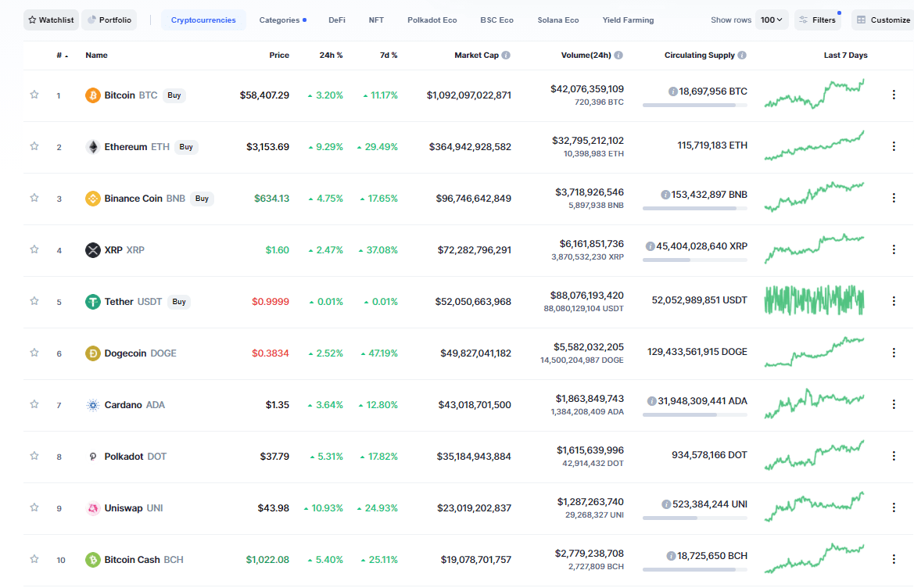914x588 pixels.
Task: Add XRP to watchlist via star
Action: (34, 249)
